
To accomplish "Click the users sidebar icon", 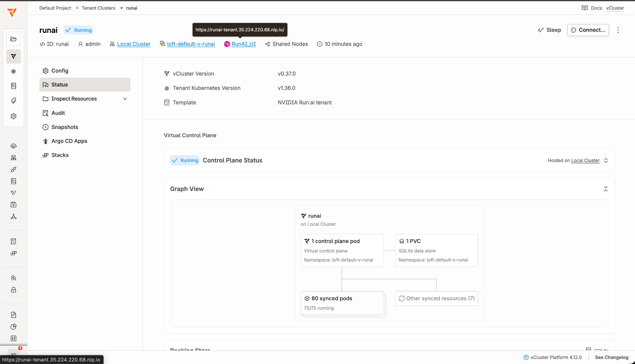I will (x=13, y=278).
